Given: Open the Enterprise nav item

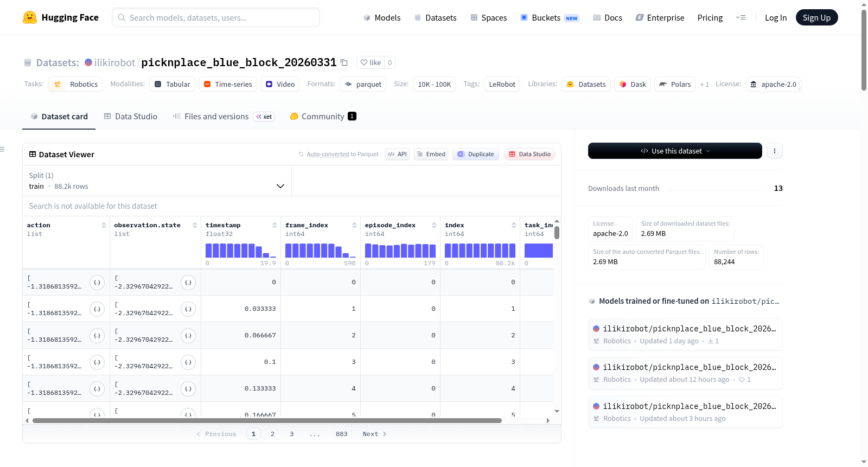Looking at the screenshot, I should pos(660,17).
